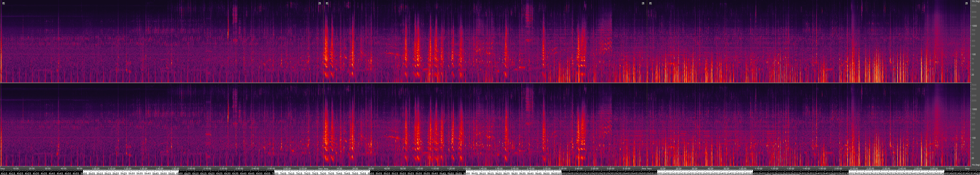Screen dimensions: 980x175
Task: Select the second clip's fade-in corner handle
Action: [x=327, y=3]
